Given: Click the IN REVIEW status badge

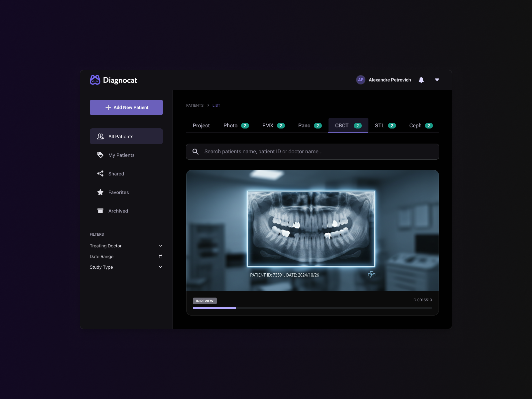Looking at the screenshot, I should pos(205,301).
